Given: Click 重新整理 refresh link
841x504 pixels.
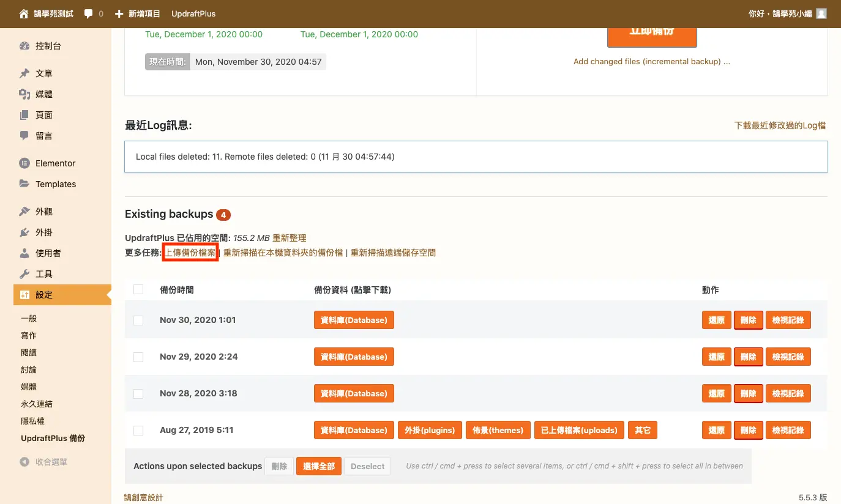Looking at the screenshot, I should (x=289, y=238).
